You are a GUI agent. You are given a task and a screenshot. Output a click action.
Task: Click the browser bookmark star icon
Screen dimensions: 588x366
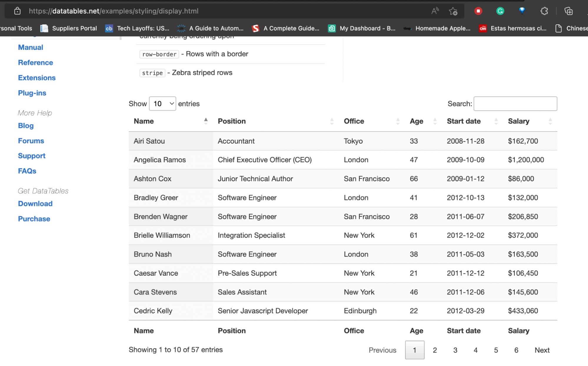click(x=453, y=11)
